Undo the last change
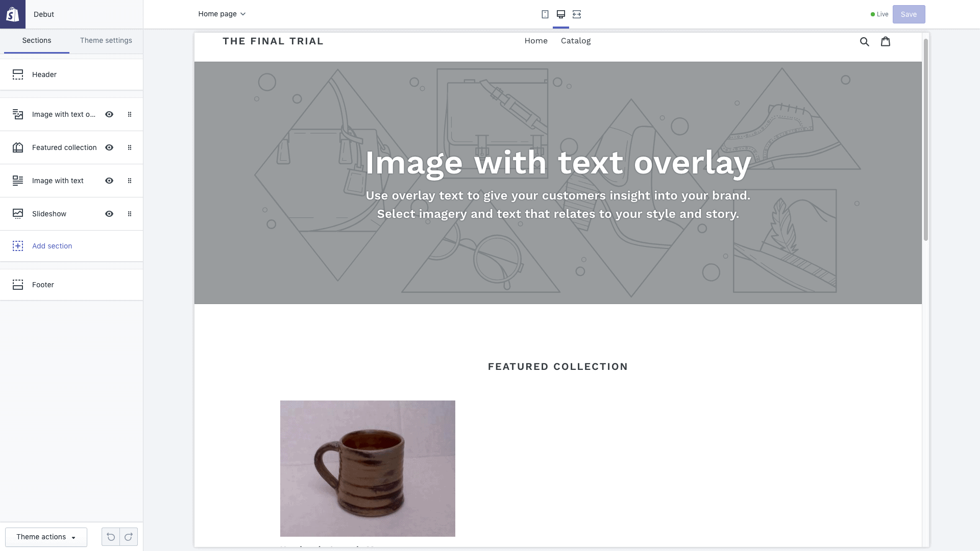980x551 pixels. click(111, 537)
